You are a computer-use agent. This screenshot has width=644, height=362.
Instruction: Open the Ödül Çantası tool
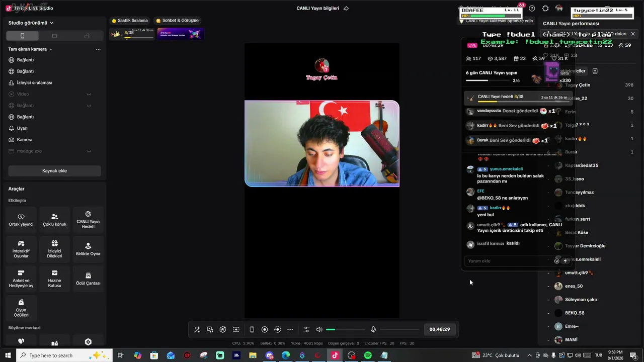[88, 279]
